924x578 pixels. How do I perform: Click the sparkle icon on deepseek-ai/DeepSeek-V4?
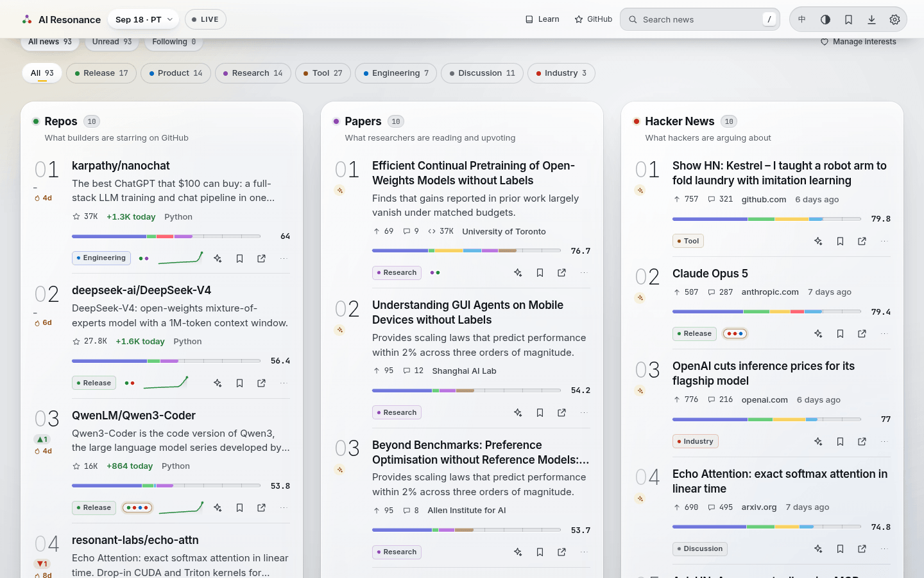point(218,383)
